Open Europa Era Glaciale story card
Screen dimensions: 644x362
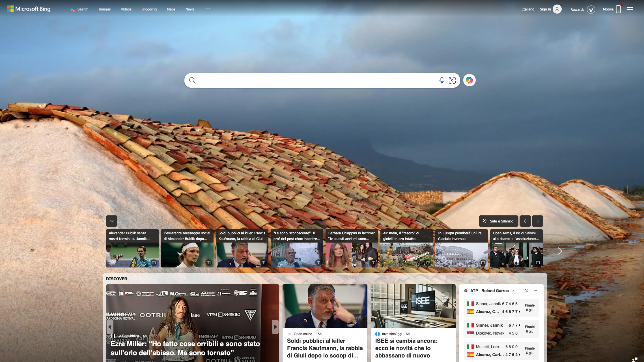(462, 248)
